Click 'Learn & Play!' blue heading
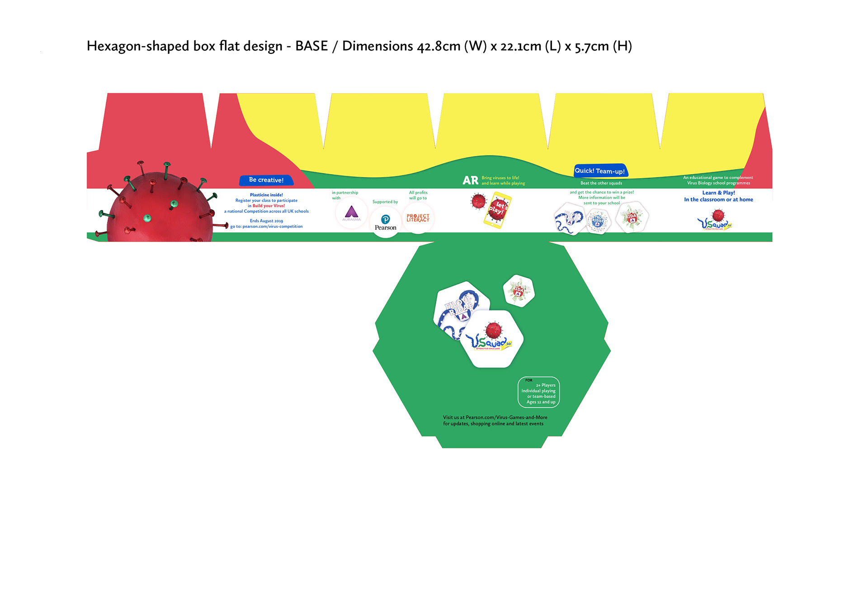The image size is (868, 614). coord(718,193)
